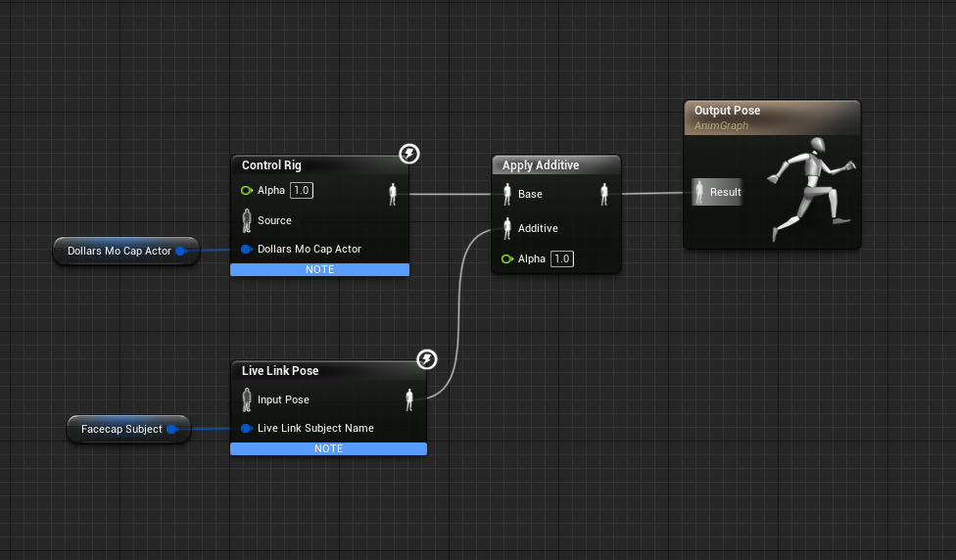This screenshot has height=560, width=956.
Task: Select the Facecap Subject variable node
Action: [x=122, y=429]
